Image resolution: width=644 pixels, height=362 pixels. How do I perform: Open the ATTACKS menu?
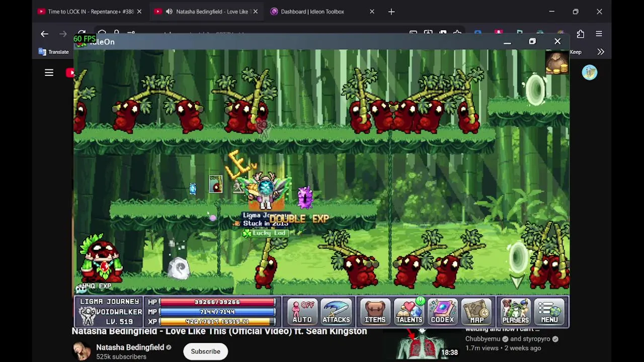point(336,312)
